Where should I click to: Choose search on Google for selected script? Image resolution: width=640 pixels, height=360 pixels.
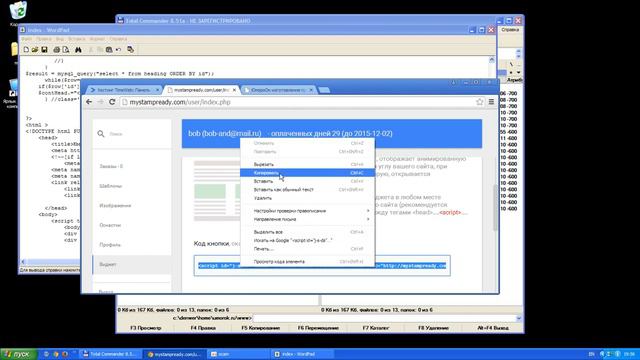[307, 240]
